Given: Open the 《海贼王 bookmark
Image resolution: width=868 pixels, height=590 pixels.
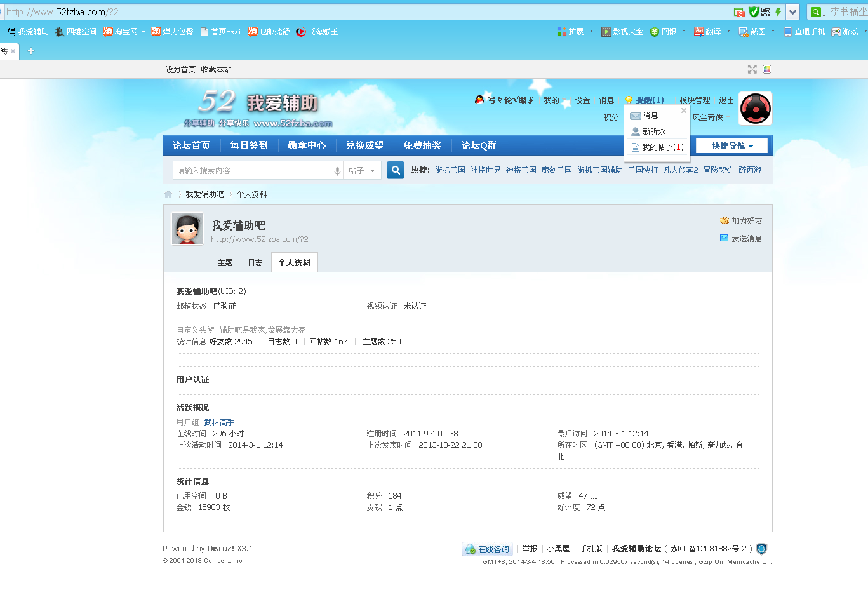Looking at the screenshot, I should pos(317,31).
